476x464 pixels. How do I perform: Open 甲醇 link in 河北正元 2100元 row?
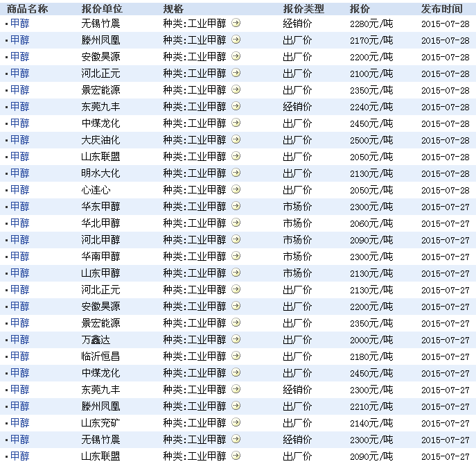19,74
